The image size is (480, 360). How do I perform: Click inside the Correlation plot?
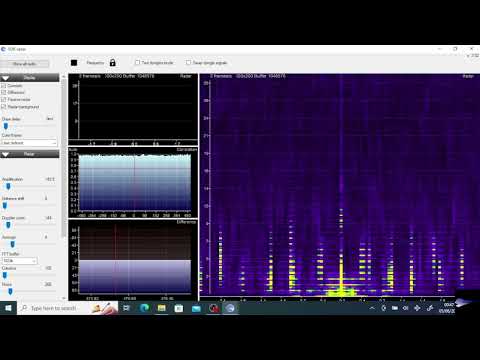(x=133, y=183)
